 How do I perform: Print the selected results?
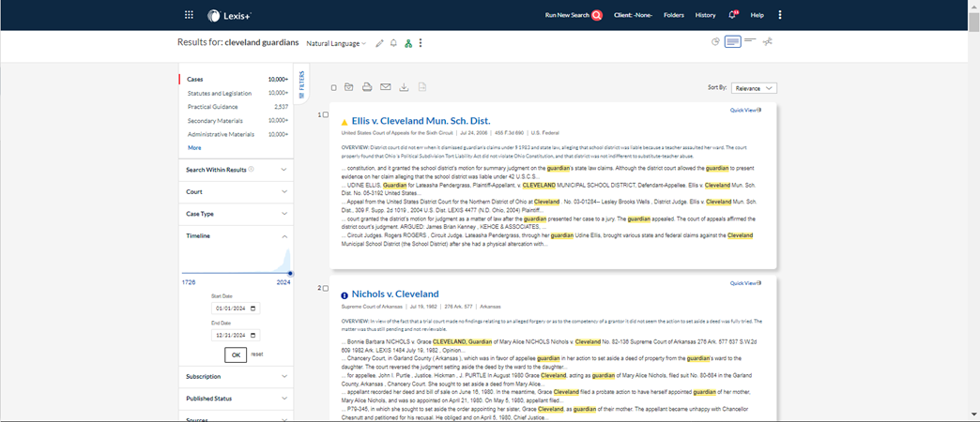coord(367,87)
